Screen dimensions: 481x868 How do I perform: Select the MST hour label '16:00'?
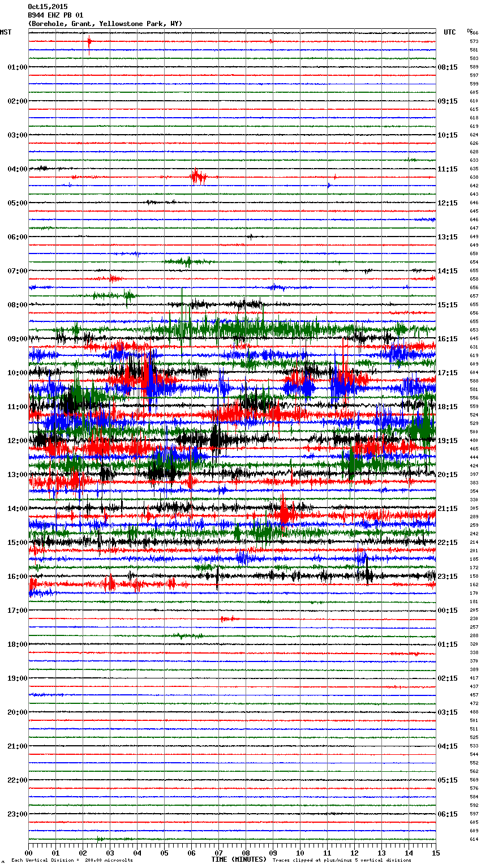click(x=18, y=577)
